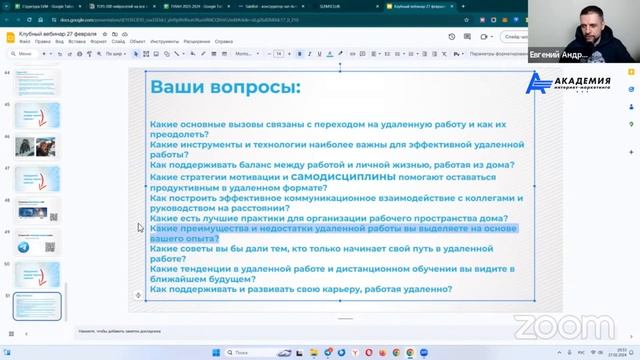Check the cloud save status icon
Image resolution: width=640 pixels, height=360 pixels.
pyautogui.click(x=125, y=34)
